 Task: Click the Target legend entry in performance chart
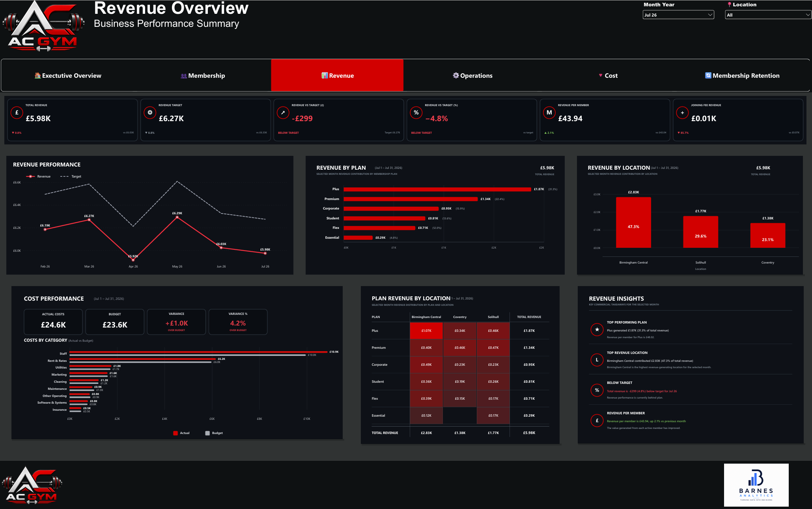pyautogui.click(x=71, y=176)
